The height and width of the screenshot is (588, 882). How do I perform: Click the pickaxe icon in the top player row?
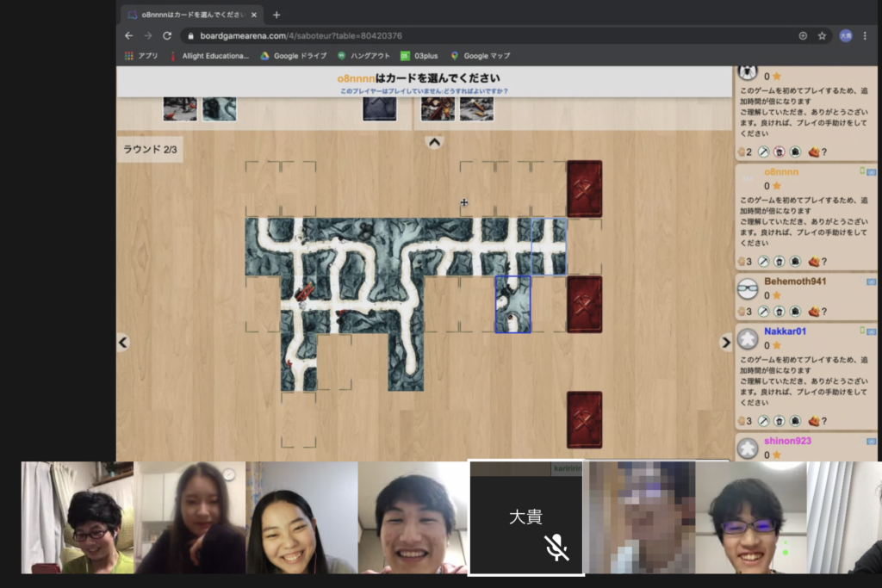pos(763,152)
